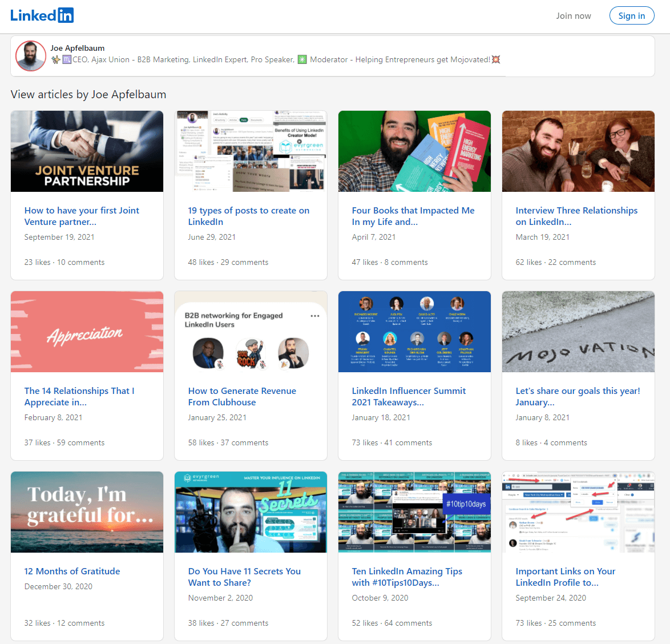This screenshot has height=644, width=670.
Task: Click 'View articles by Joe Apfelbaum' heading
Action: (88, 94)
